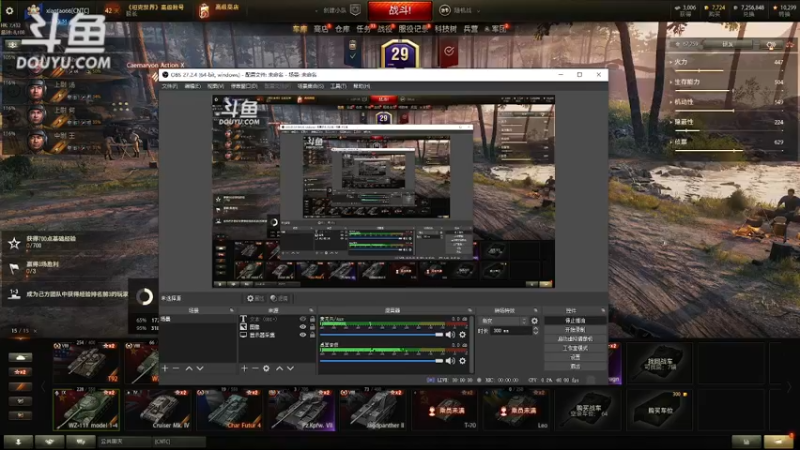Open desktop audio settings gear
Screen dimensions: 800x450
click(x=462, y=335)
